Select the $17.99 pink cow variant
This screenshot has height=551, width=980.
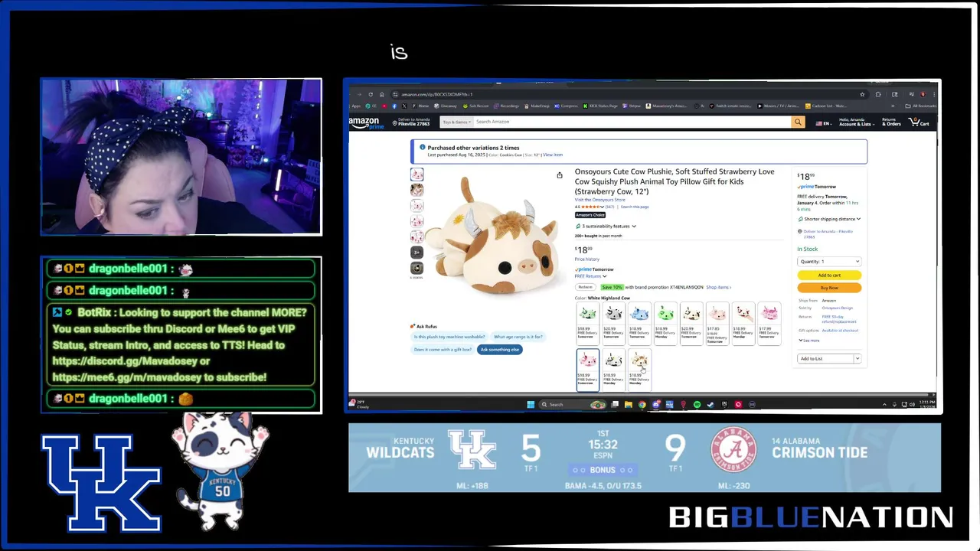tap(769, 324)
